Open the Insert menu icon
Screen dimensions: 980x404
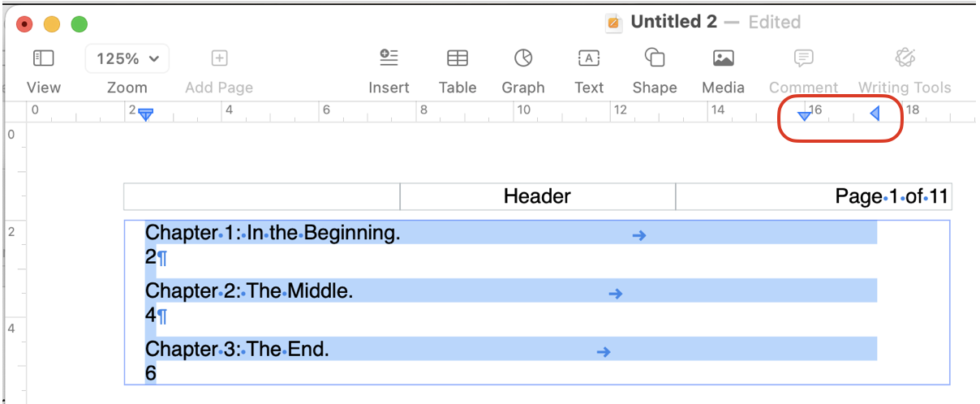(x=389, y=58)
